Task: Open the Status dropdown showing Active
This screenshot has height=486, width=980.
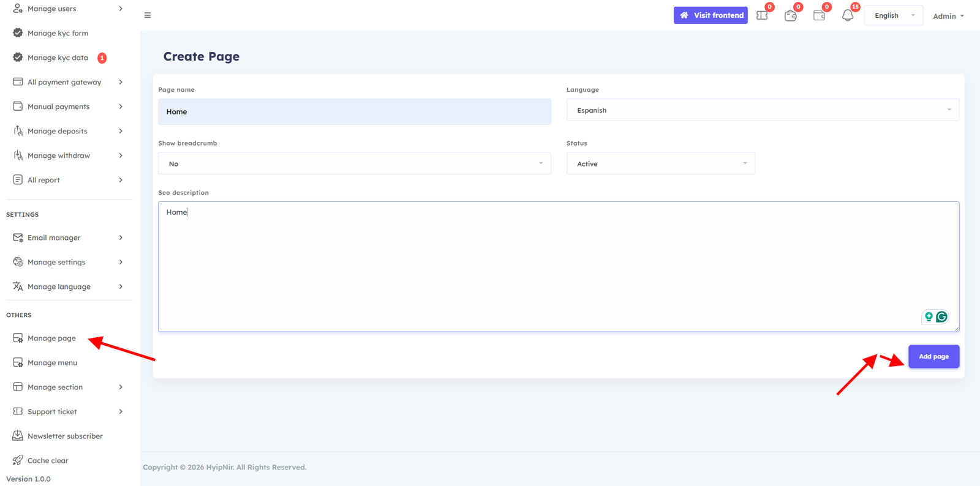Action: [x=660, y=163]
